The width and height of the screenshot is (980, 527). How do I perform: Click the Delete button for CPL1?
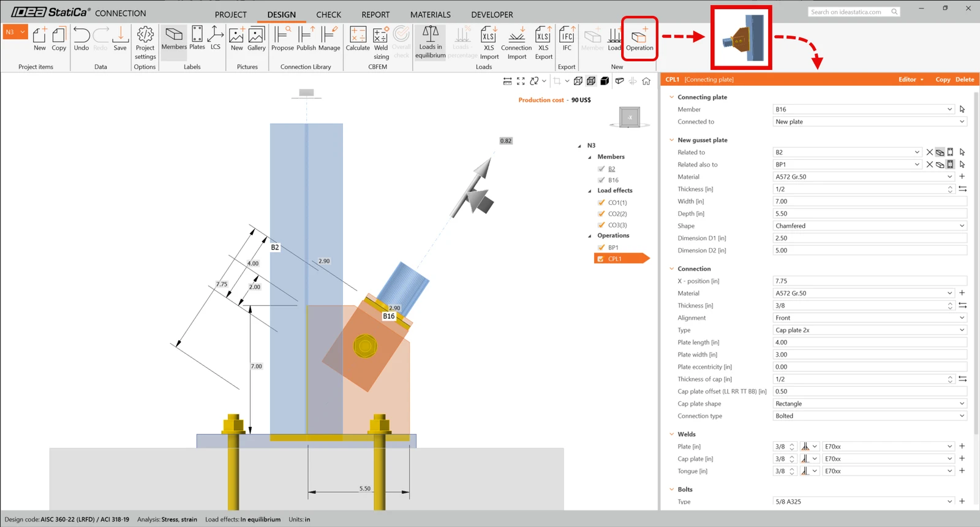point(965,79)
